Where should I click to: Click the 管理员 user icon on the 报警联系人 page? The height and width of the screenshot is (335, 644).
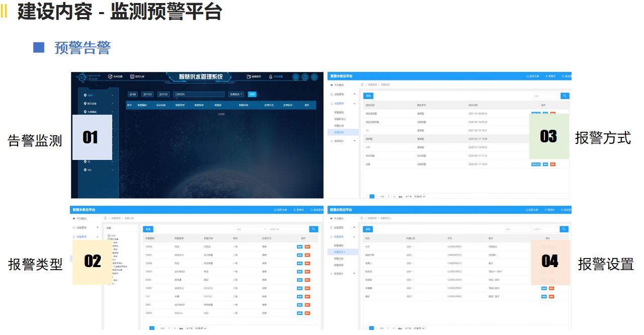(545, 209)
